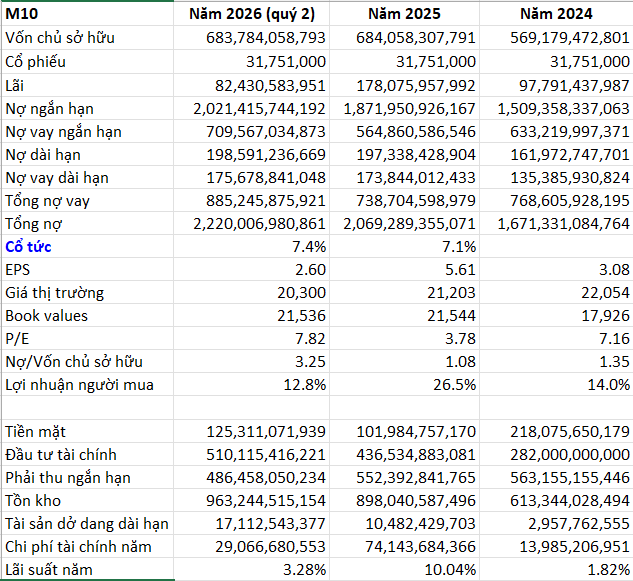This screenshot has width=633, height=581.
Task: Select the 'Lãi suất năm' row label
Action: point(88,569)
